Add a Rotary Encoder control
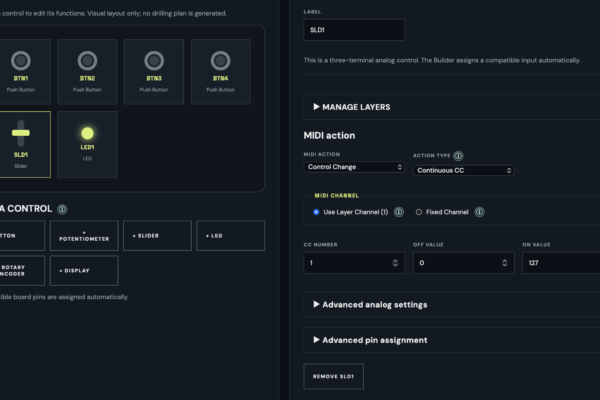 pyautogui.click(x=22, y=271)
